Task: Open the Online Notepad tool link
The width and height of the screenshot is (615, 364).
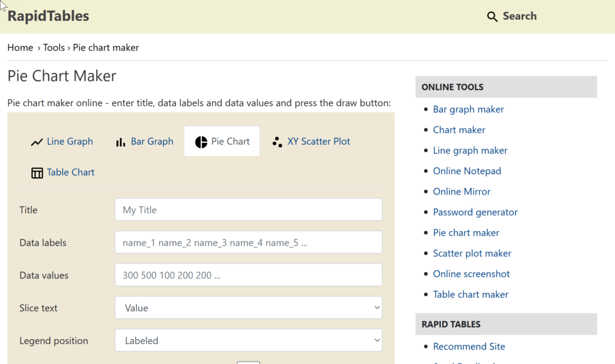Action: 467,171
